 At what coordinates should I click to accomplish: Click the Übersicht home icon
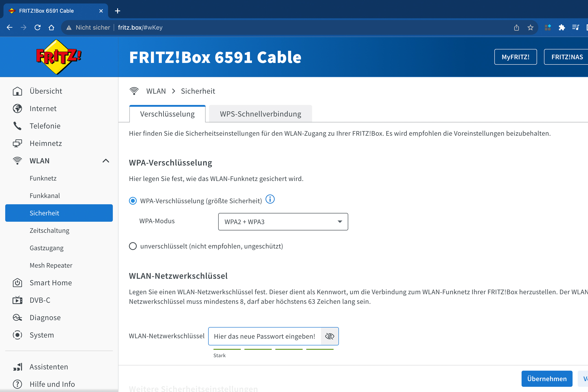coord(17,91)
